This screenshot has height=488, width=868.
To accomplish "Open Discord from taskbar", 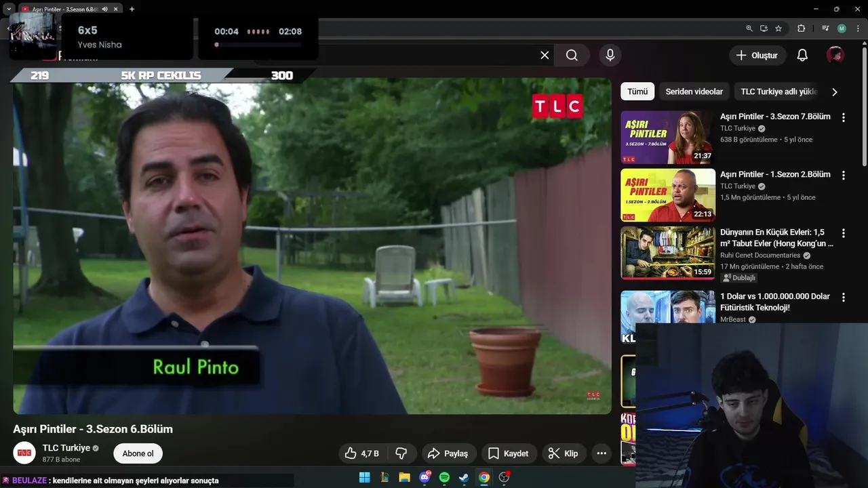I will click(x=425, y=477).
